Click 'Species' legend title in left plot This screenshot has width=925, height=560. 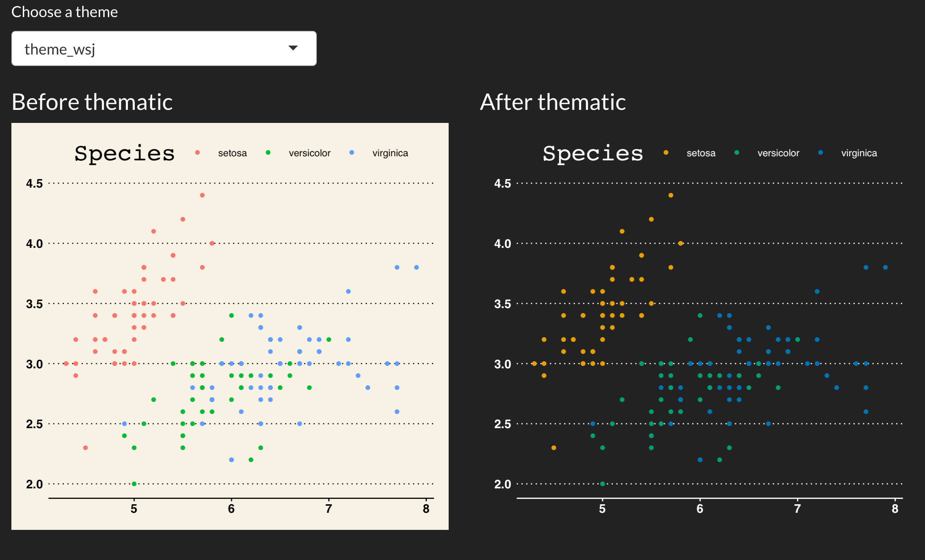[124, 153]
